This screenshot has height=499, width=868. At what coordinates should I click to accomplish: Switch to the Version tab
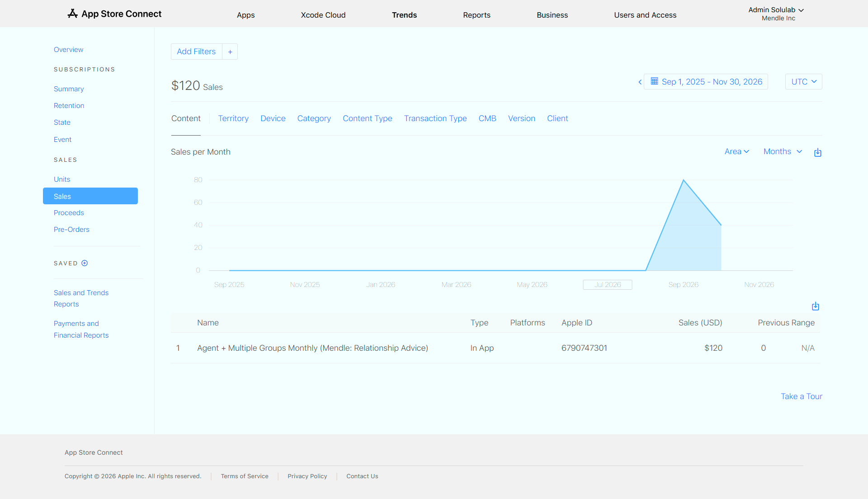tap(522, 118)
